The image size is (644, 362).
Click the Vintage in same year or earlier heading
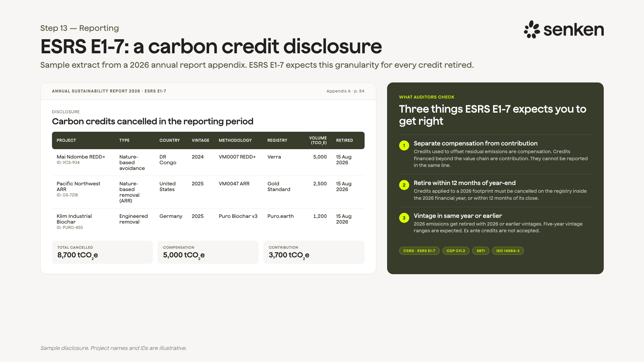tap(458, 216)
